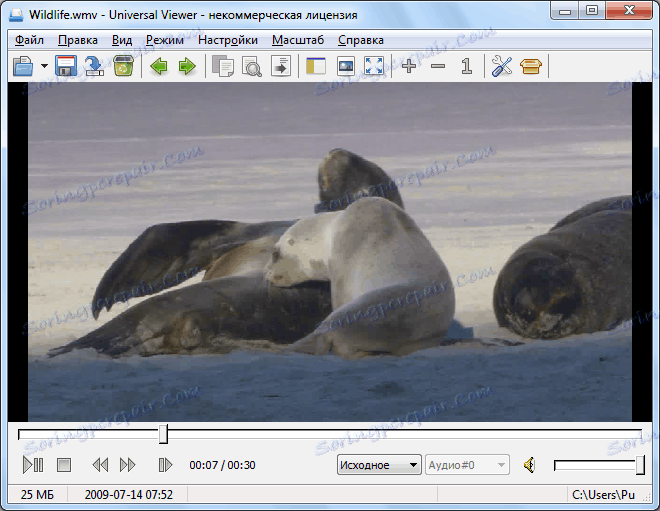Click the open file folder icon

click(23, 67)
